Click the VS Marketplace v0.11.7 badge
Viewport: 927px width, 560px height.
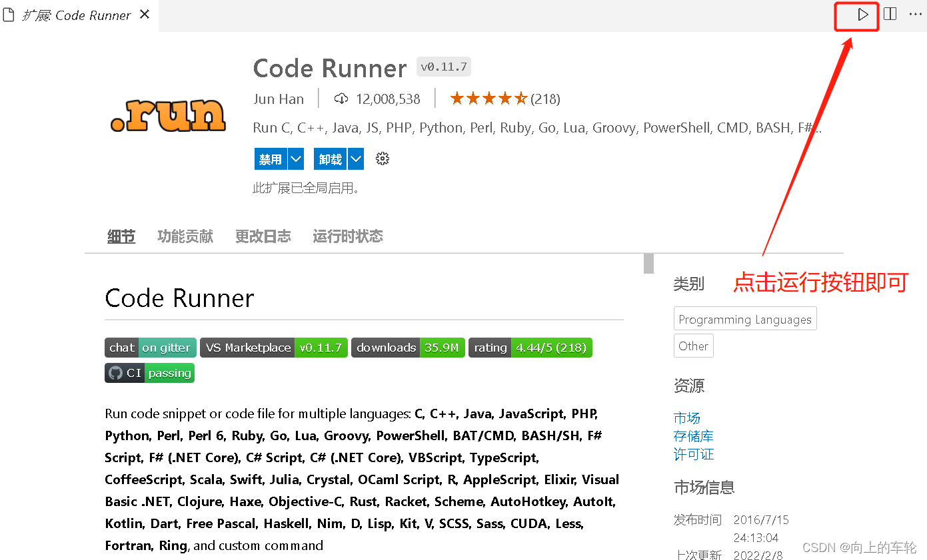[x=274, y=348]
